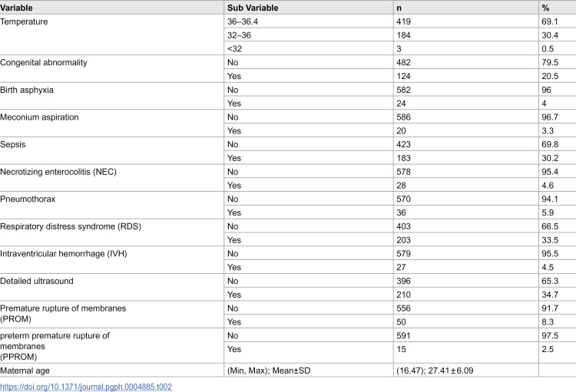Select the Detailed ultrasound row label
The width and height of the screenshot is (576, 392).
click(x=37, y=282)
